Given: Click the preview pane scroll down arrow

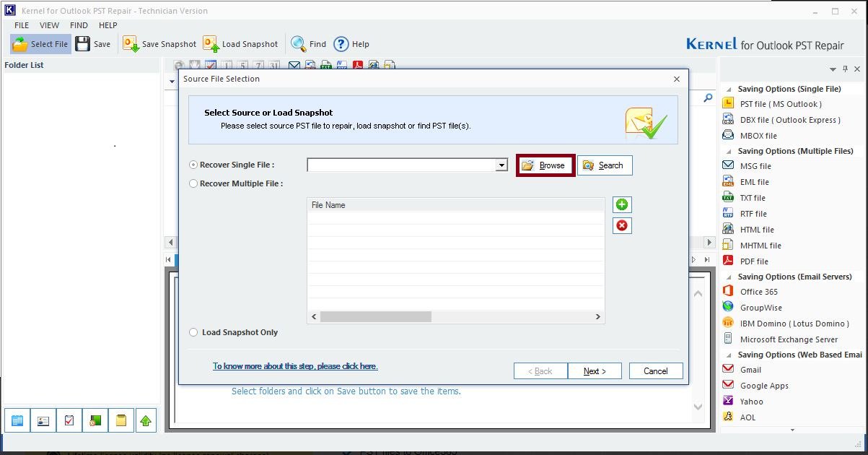Looking at the screenshot, I should (x=698, y=407).
